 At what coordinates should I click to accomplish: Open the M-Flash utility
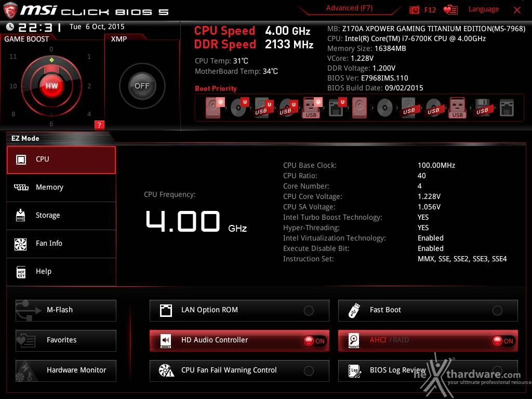(x=66, y=310)
